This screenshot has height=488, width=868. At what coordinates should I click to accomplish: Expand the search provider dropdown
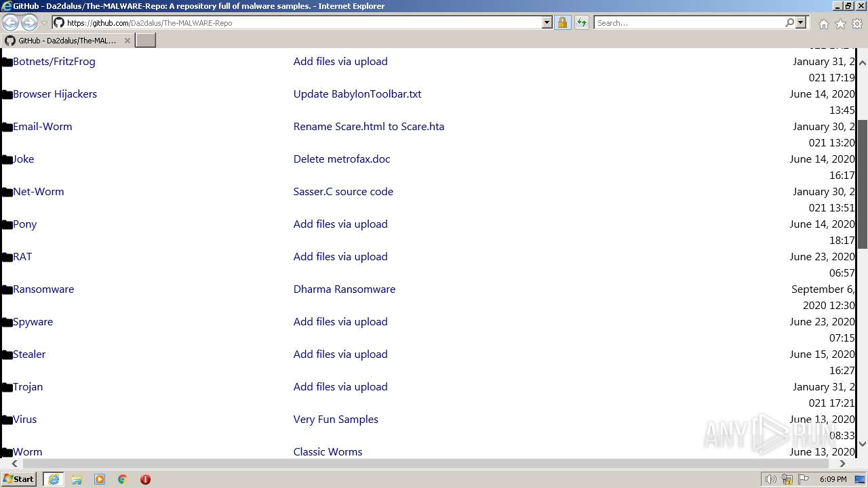pos(801,22)
